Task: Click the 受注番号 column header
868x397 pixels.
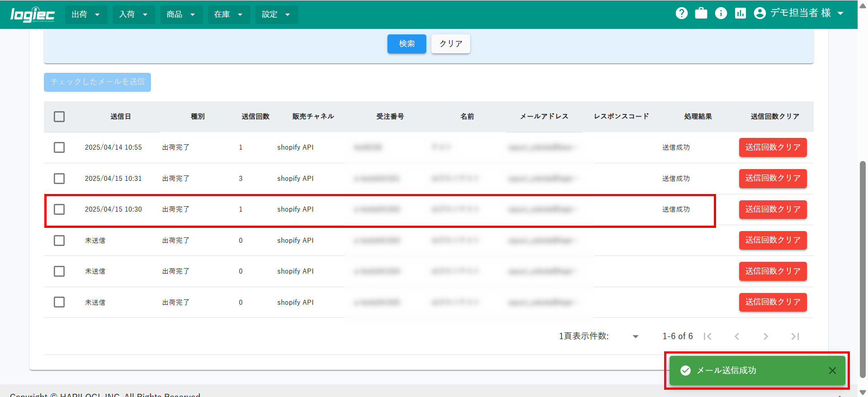Action: [390, 117]
